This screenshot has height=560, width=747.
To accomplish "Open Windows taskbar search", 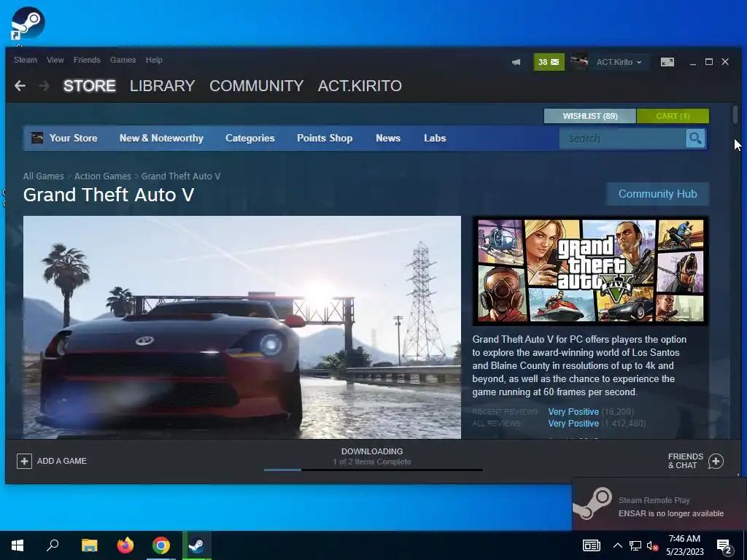I will (x=53, y=545).
